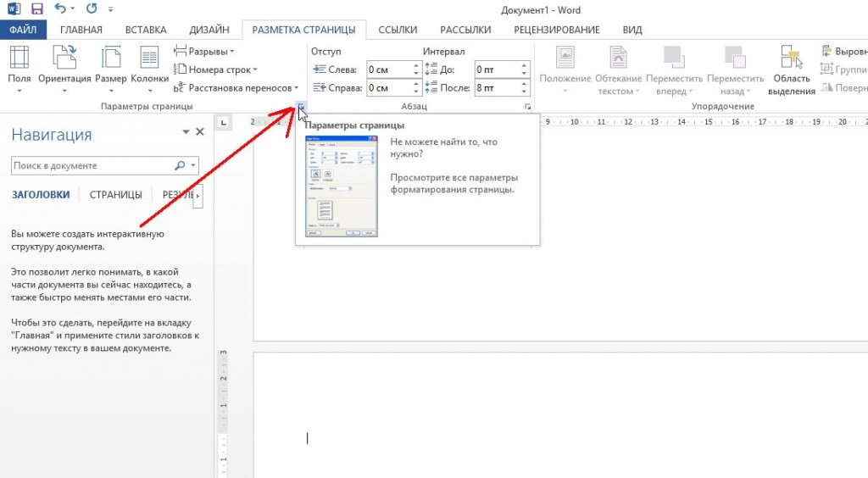The height and width of the screenshot is (478, 868).
Task: Increase the Слева indent with up arrow
Action: pyautogui.click(x=416, y=66)
